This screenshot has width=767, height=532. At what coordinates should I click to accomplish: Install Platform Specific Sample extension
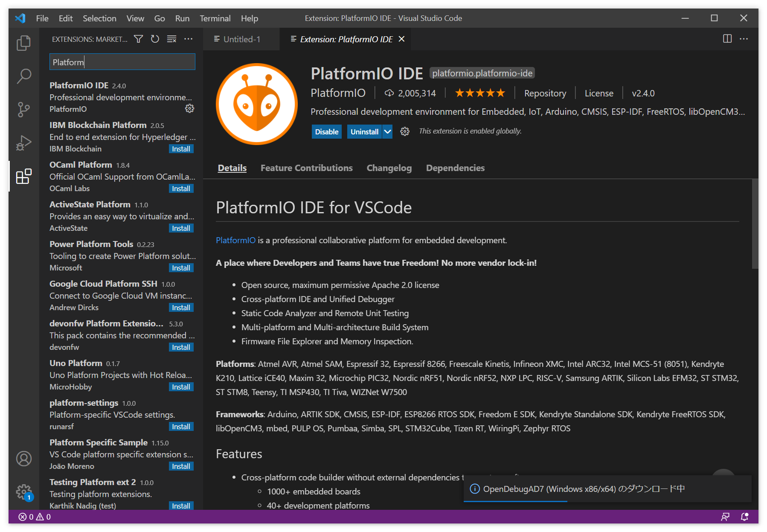[181, 466]
